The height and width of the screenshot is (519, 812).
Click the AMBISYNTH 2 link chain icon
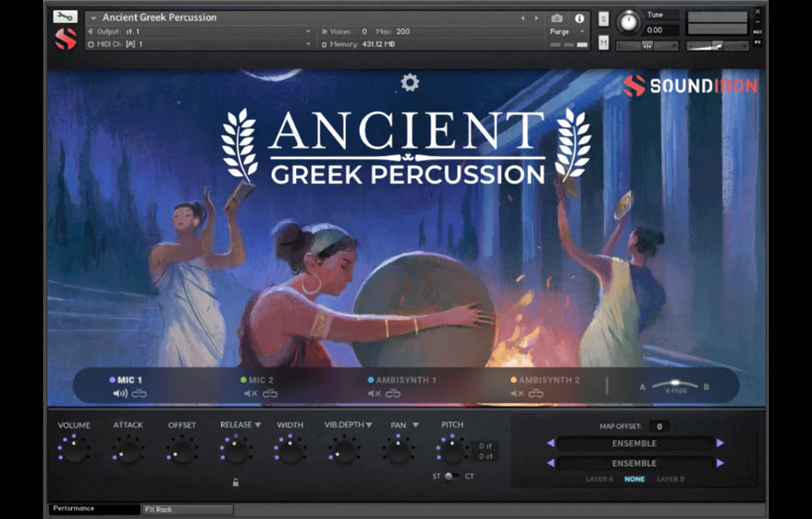coord(535,394)
